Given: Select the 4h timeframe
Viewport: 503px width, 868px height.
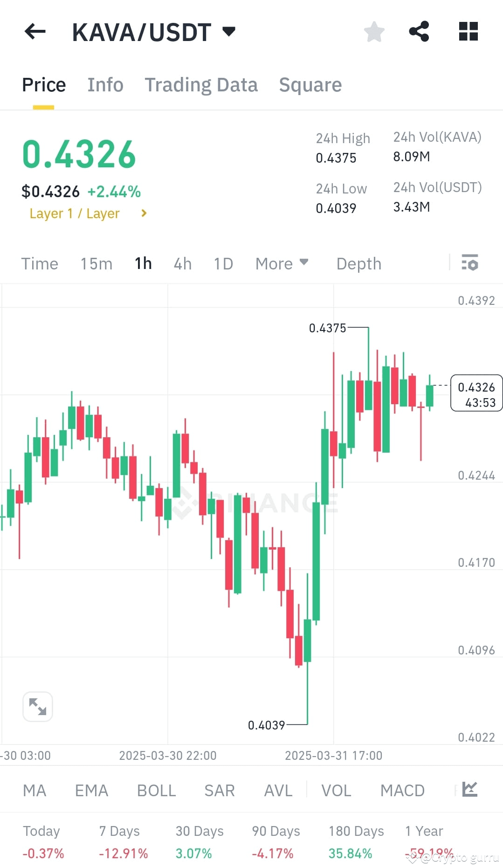Looking at the screenshot, I should pyautogui.click(x=182, y=263).
